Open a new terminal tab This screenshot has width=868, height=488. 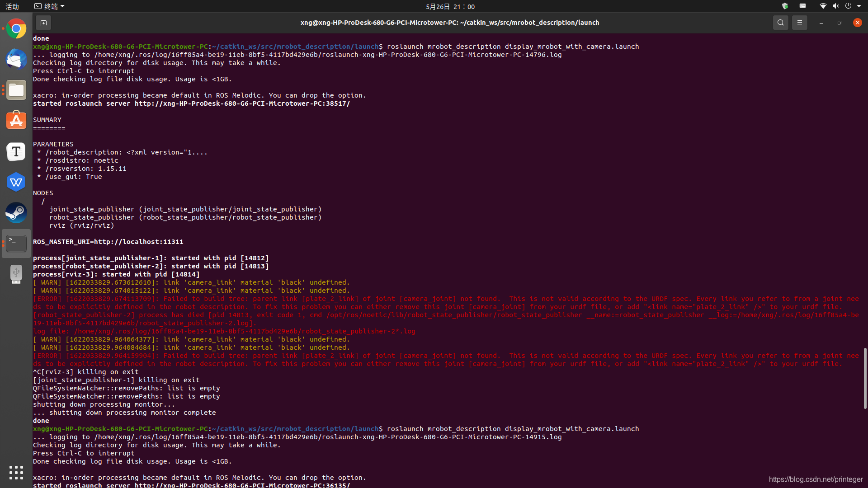(x=43, y=23)
